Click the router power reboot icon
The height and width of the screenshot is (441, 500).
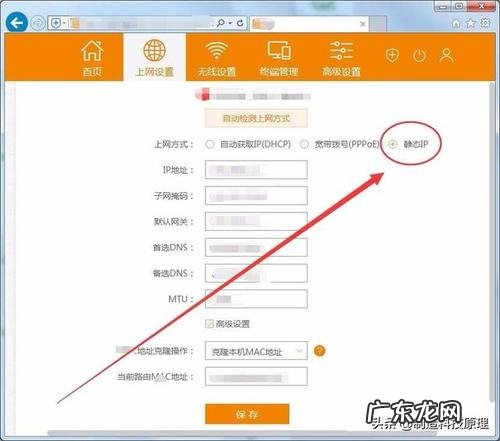[x=419, y=55]
